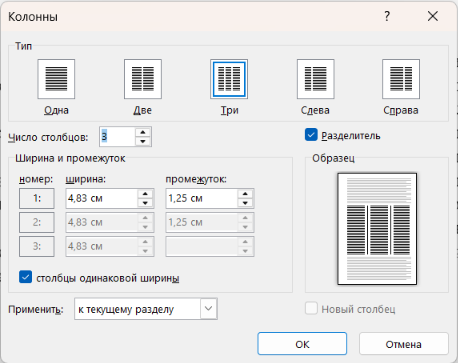Click the column number box '2:'
458x363 pixels.
pyautogui.click(x=37, y=222)
